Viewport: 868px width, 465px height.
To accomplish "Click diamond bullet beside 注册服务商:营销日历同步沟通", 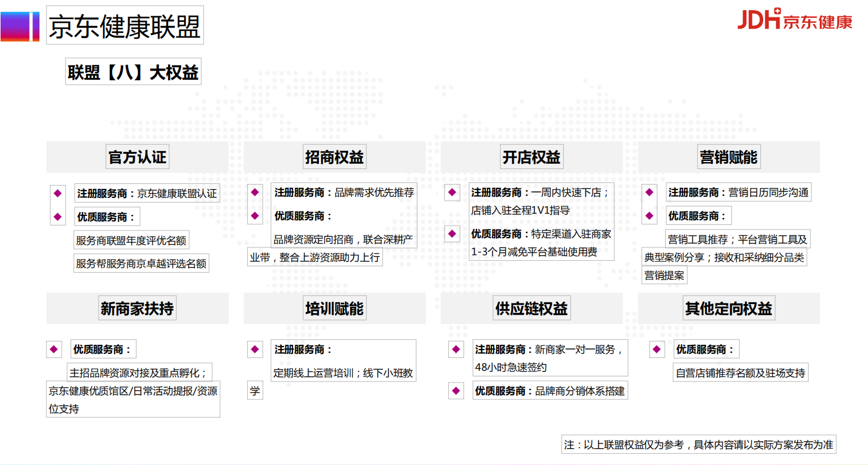I will (649, 192).
